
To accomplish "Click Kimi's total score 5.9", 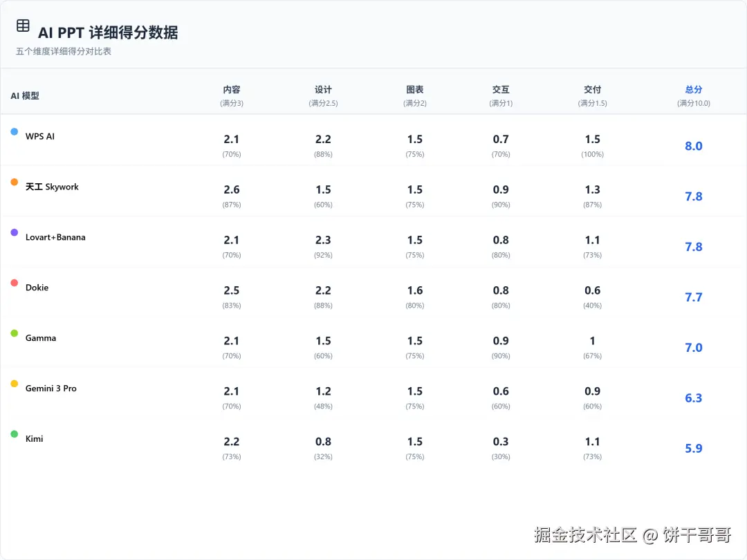I will [694, 449].
